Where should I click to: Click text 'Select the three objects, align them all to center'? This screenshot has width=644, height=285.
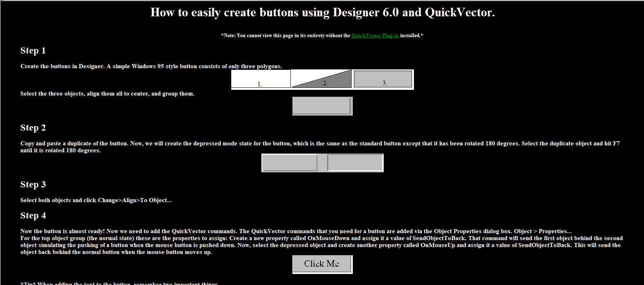85,94
